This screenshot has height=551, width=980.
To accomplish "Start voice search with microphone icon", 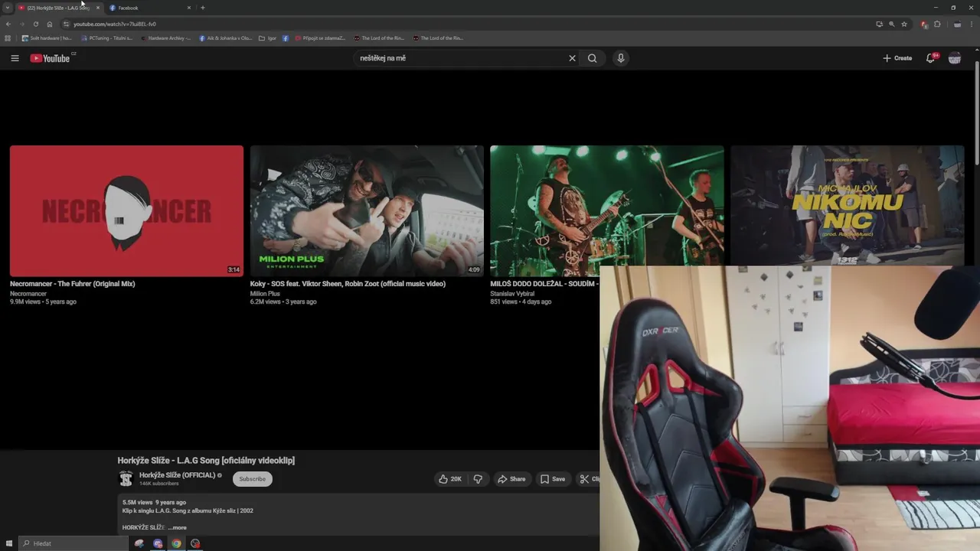I will (x=621, y=58).
